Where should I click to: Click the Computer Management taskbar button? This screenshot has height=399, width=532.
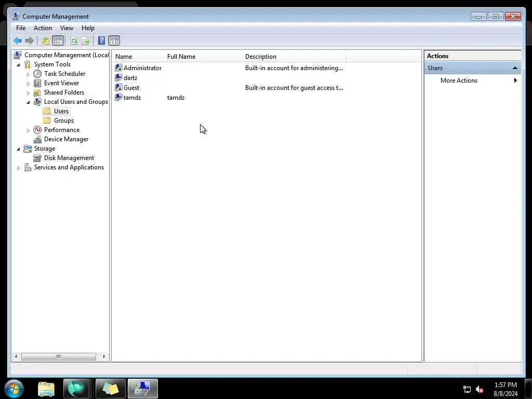coord(142,389)
